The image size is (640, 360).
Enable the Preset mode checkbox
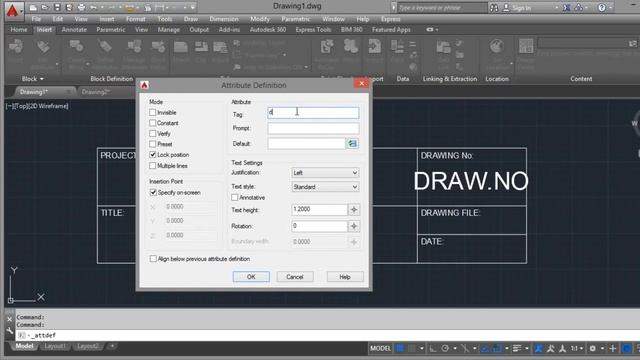click(x=153, y=144)
